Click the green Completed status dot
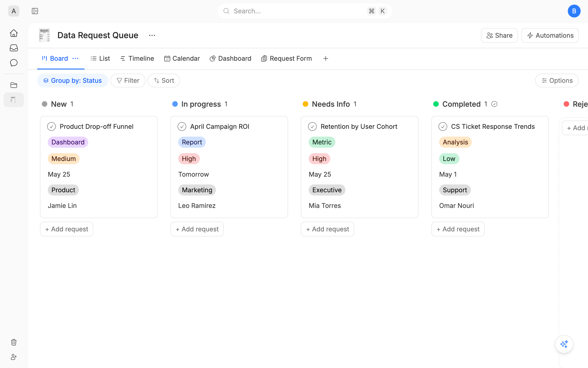The height and width of the screenshot is (368, 588). pyautogui.click(x=436, y=104)
